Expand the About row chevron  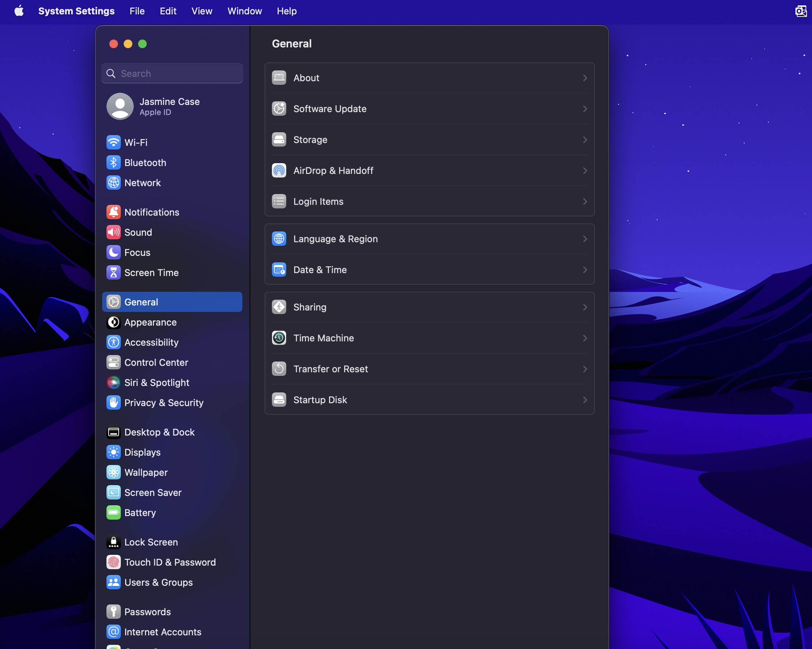585,78
